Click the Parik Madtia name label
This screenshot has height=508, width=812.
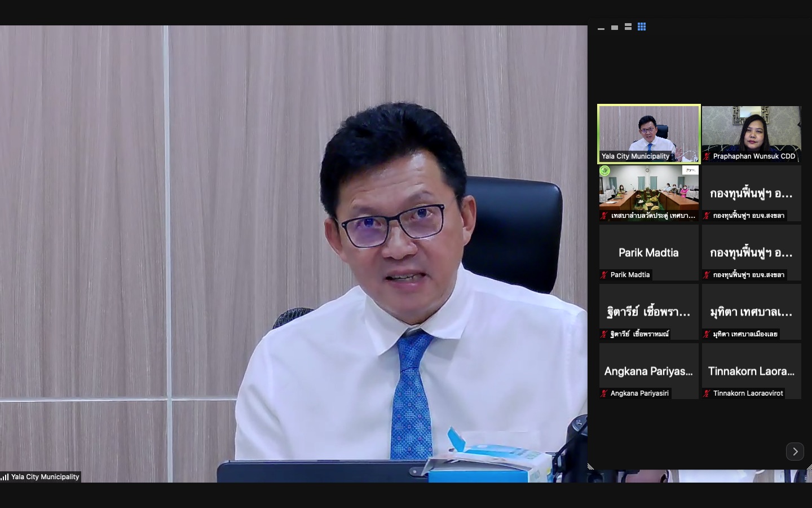(x=629, y=275)
